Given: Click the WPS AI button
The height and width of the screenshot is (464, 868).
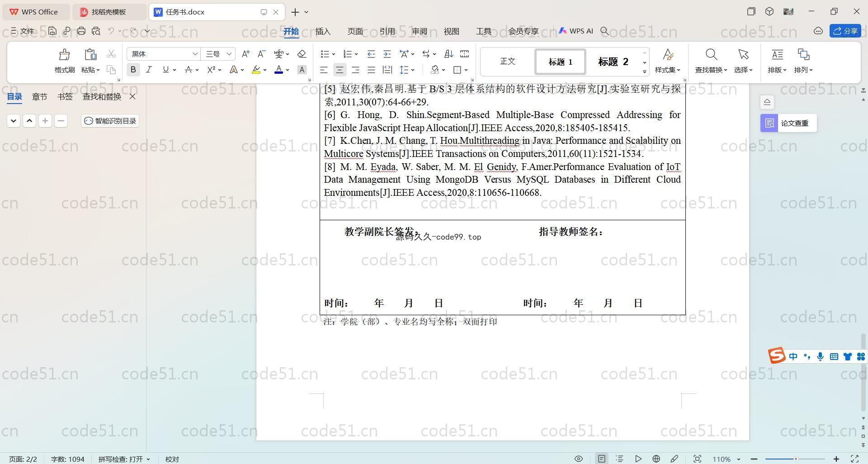Looking at the screenshot, I should (576, 31).
